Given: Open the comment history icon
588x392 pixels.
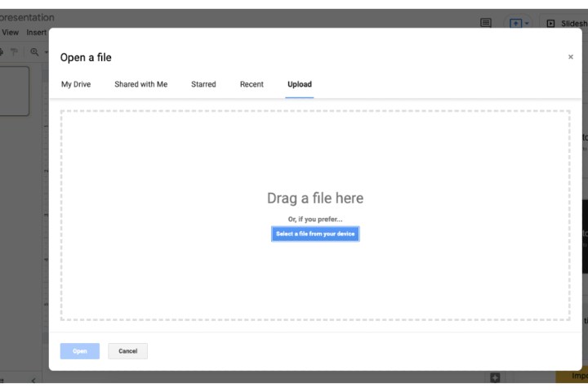Looking at the screenshot, I should (x=486, y=23).
